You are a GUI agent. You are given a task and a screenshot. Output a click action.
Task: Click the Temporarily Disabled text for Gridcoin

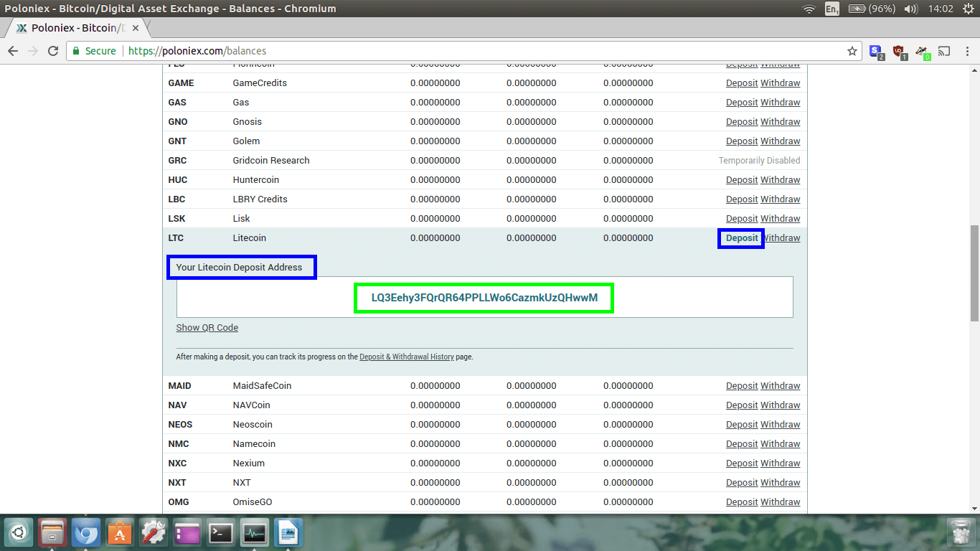760,161
